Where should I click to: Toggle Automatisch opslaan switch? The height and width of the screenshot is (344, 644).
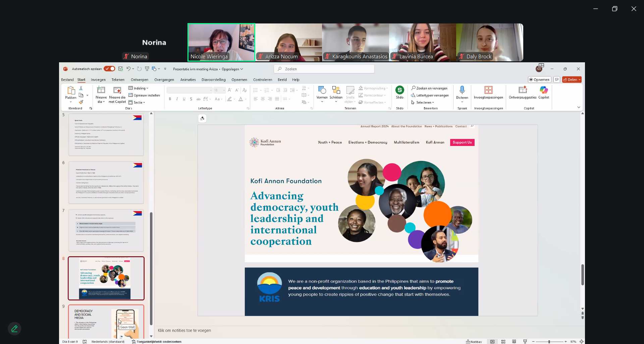click(109, 69)
